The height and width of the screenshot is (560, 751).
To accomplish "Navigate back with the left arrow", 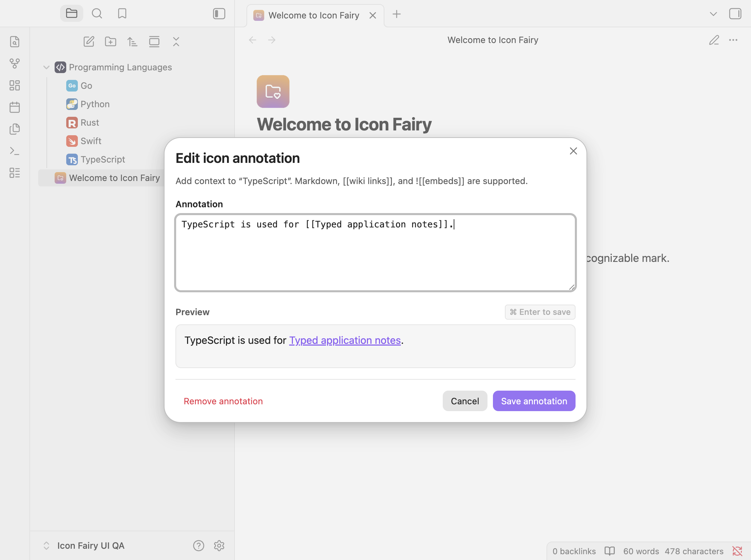I will (x=253, y=40).
